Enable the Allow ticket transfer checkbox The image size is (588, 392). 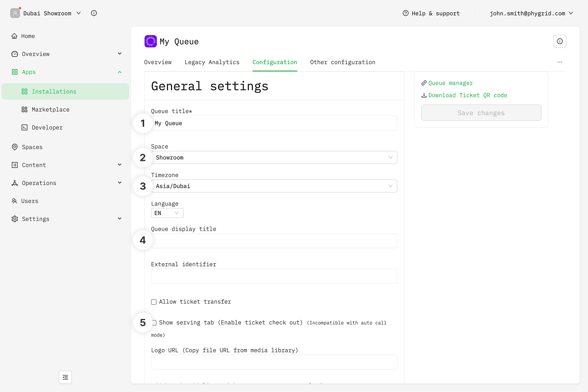pyautogui.click(x=154, y=302)
